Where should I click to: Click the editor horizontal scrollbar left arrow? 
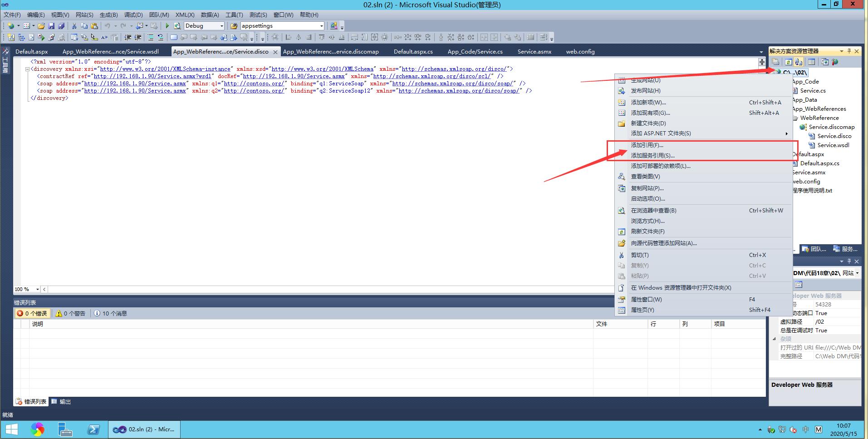(44, 289)
